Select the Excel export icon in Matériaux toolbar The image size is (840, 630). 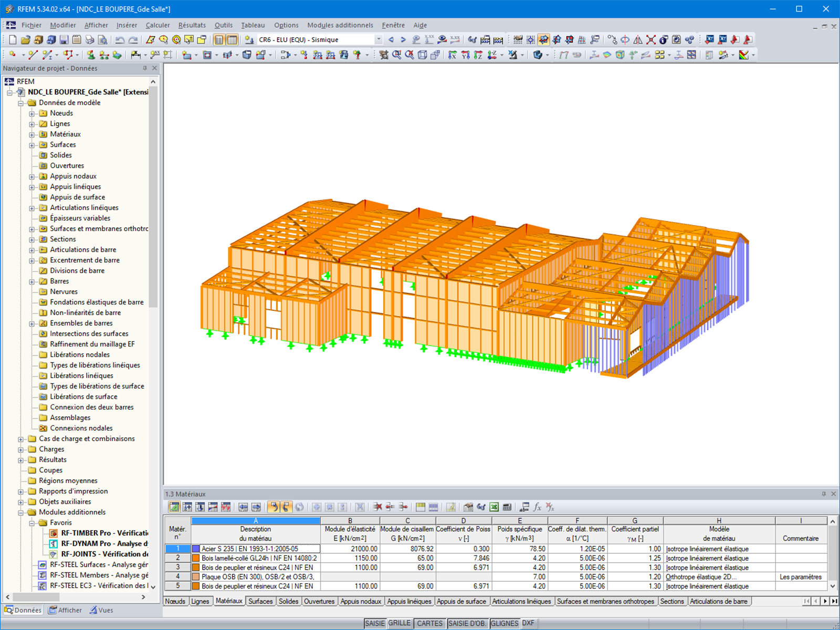pos(494,507)
